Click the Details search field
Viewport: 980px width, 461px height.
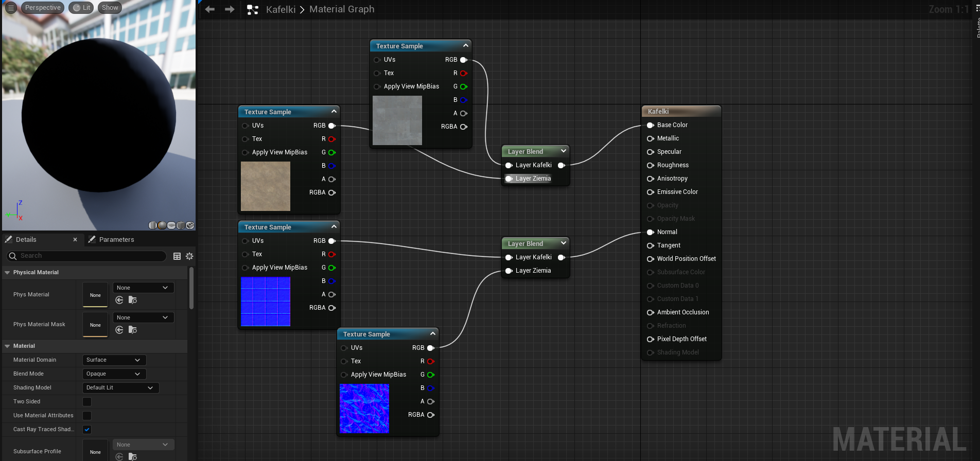click(x=90, y=256)
